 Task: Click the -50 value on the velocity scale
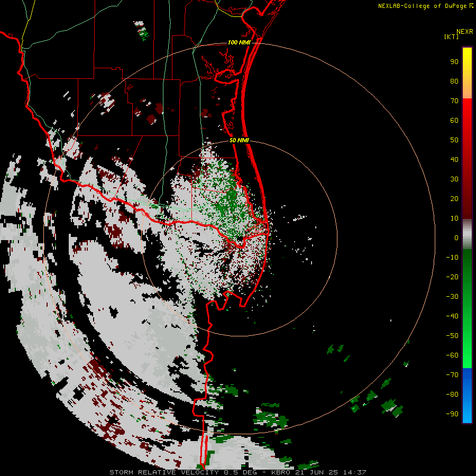point(452,336)
